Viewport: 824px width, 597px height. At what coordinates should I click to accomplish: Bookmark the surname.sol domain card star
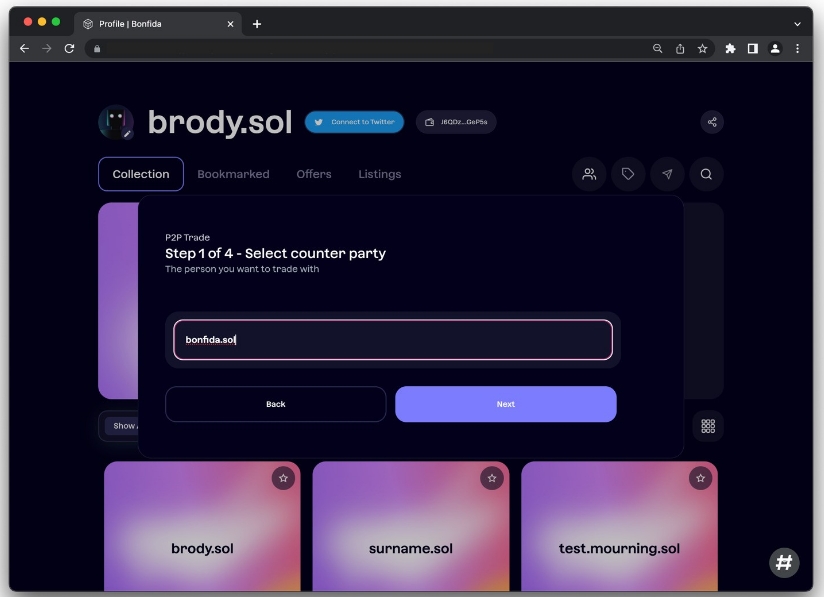(492, 478)
